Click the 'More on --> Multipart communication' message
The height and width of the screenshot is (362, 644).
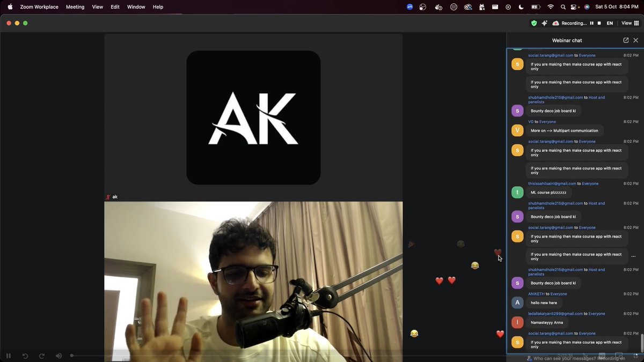click(565, 131)
